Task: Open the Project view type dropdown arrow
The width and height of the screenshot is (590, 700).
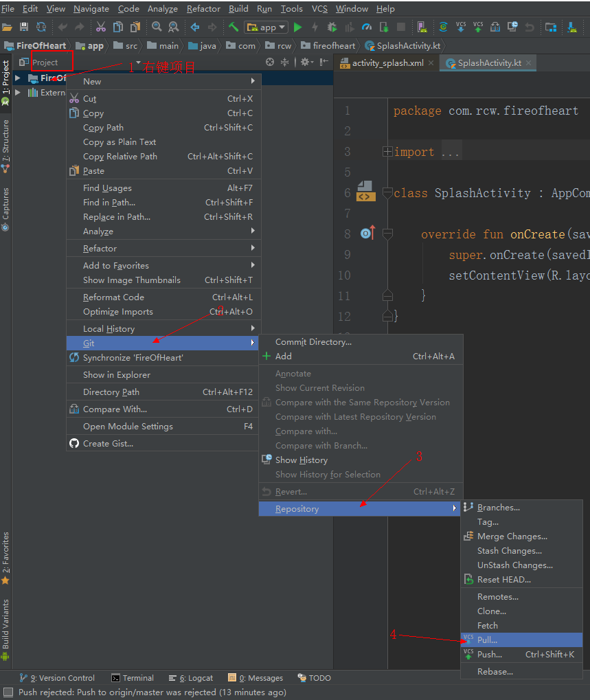Action: (138, 62)
